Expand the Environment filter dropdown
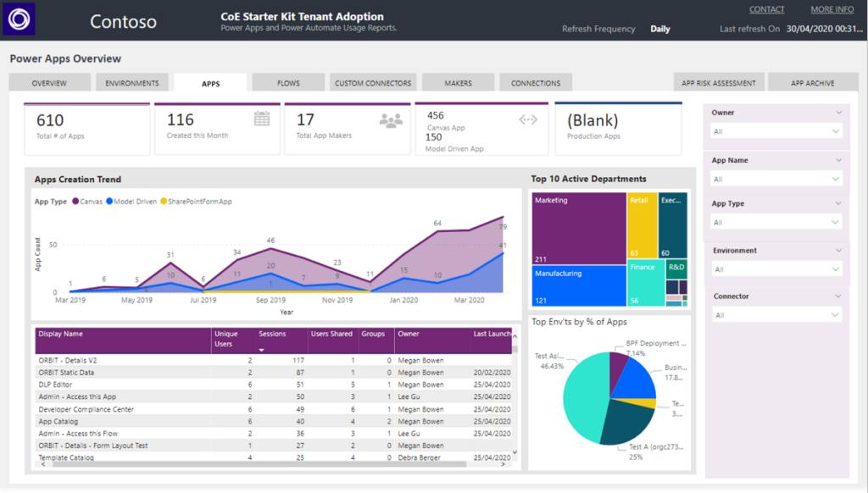Viewport: 868px width, 493px height. tap(774, 269)
